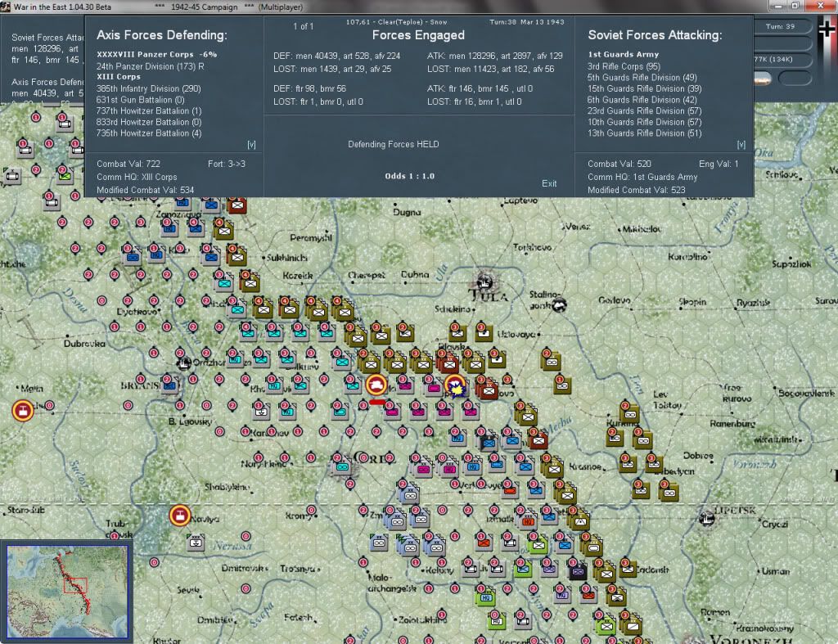Image resolution: width=838 pixels, height=644 pixels.
Task: Click the red viewport box in minimap
Action: [x=74, y=585]
